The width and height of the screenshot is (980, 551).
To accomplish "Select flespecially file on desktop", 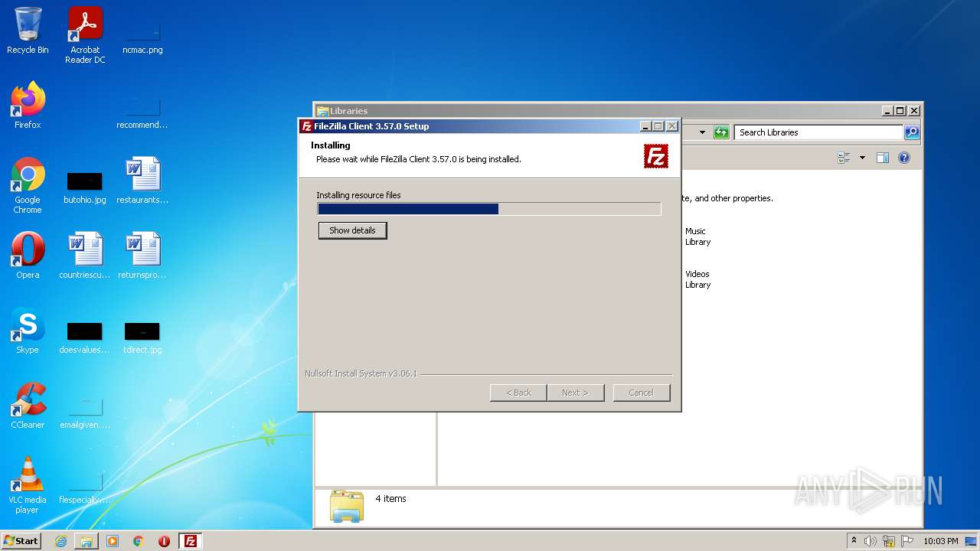I will tap(85, 488).
